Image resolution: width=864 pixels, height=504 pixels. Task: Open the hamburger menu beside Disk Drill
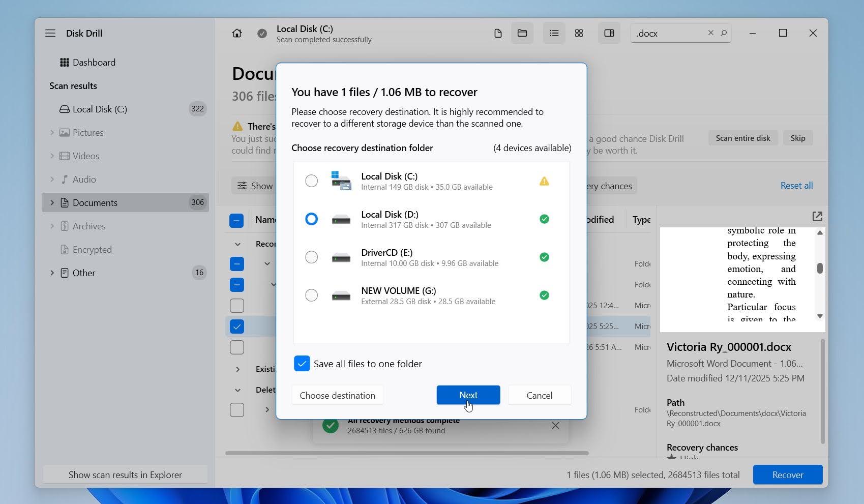[x=50, y=33]
